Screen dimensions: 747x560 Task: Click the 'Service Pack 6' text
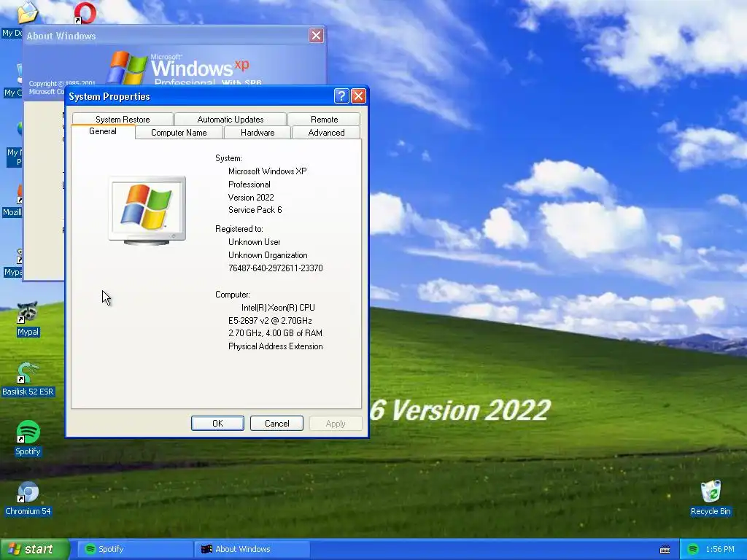click(255, 210)
